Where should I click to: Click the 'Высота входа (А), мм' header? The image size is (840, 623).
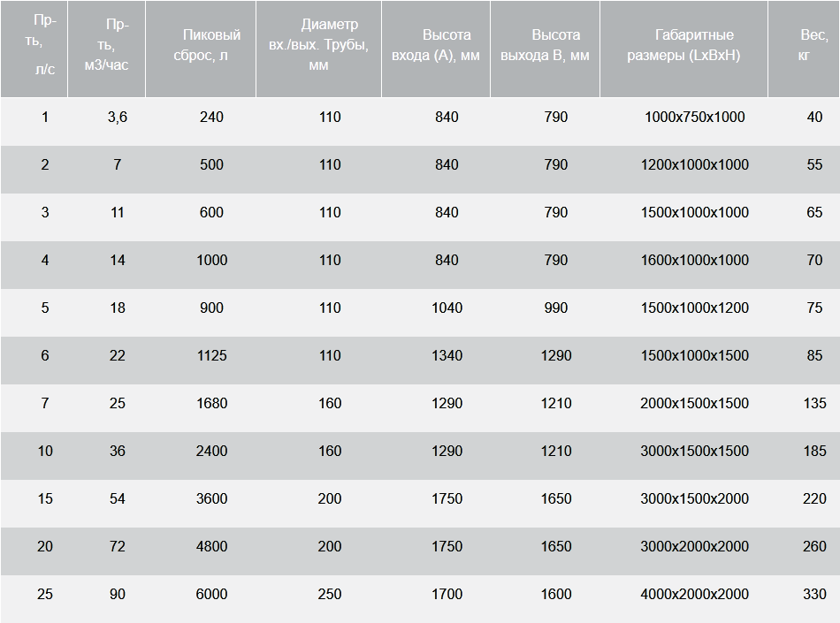[x=447, y=45]
